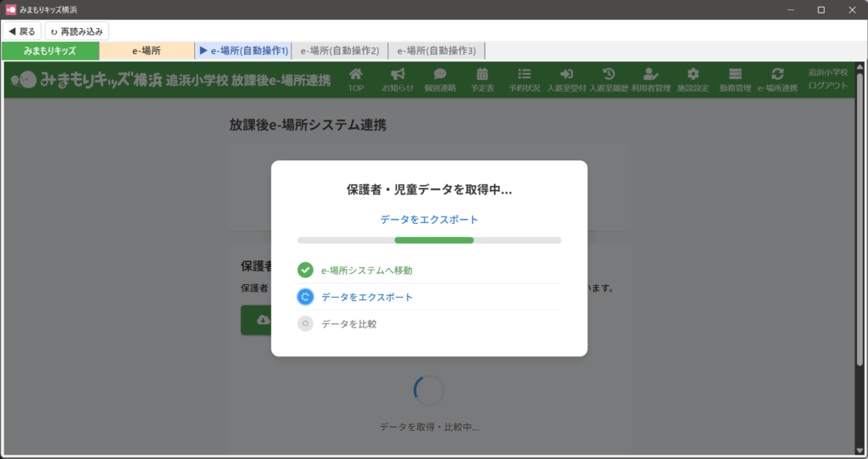Select the e-場所(自動操作3) tab
This screenshot has height=459, width=868.
(437, 51)
